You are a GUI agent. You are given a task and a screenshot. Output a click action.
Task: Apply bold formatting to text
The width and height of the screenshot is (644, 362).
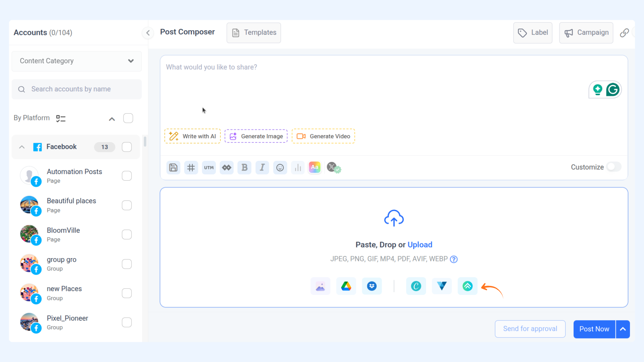pos(244,168)
